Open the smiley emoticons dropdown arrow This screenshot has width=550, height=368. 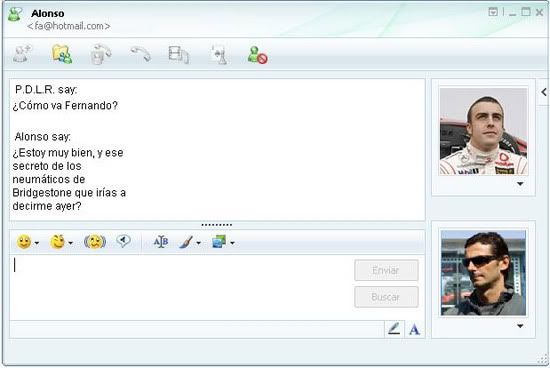click(x=37, y=243)
